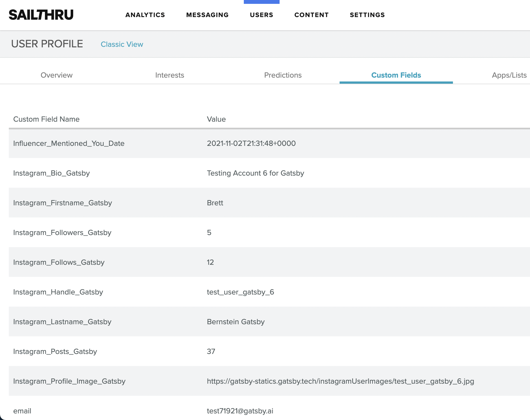Select the Instagram_Lastname_Gatsby field name

[x=62, y=322]
